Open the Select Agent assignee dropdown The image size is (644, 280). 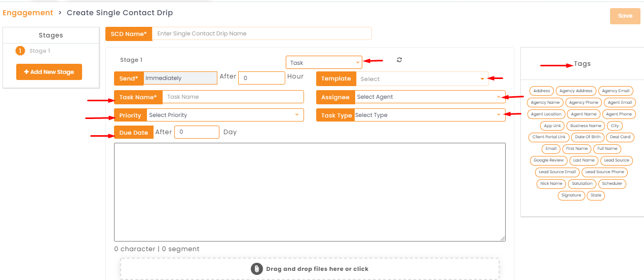(429, 97)
